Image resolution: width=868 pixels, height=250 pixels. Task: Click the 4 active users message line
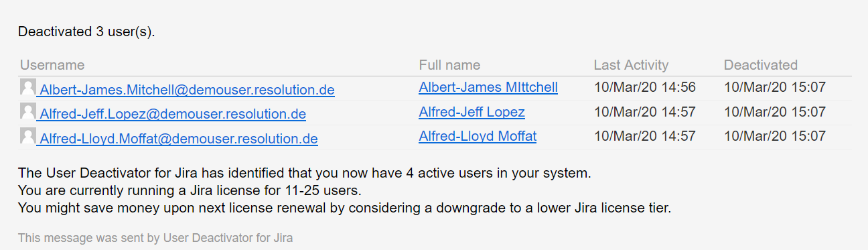305,173
